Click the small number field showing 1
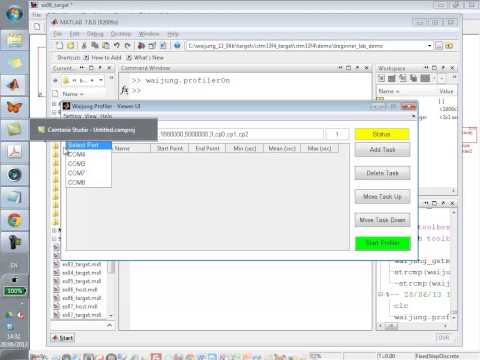 click(337, 134)
